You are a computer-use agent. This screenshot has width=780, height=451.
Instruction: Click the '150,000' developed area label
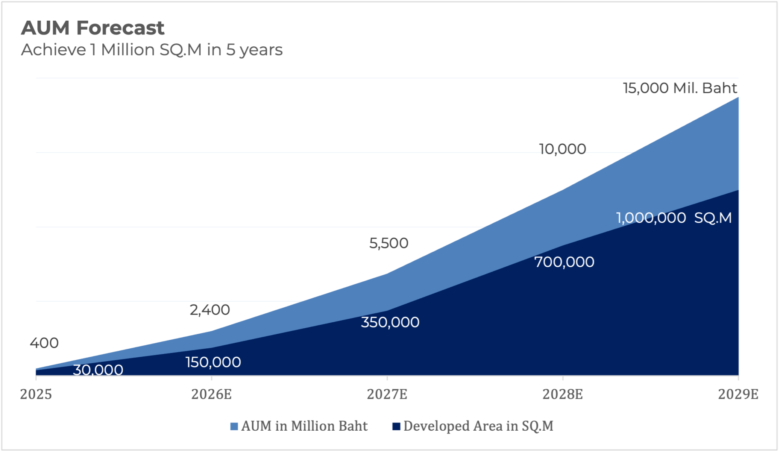(x=211, y=362)
